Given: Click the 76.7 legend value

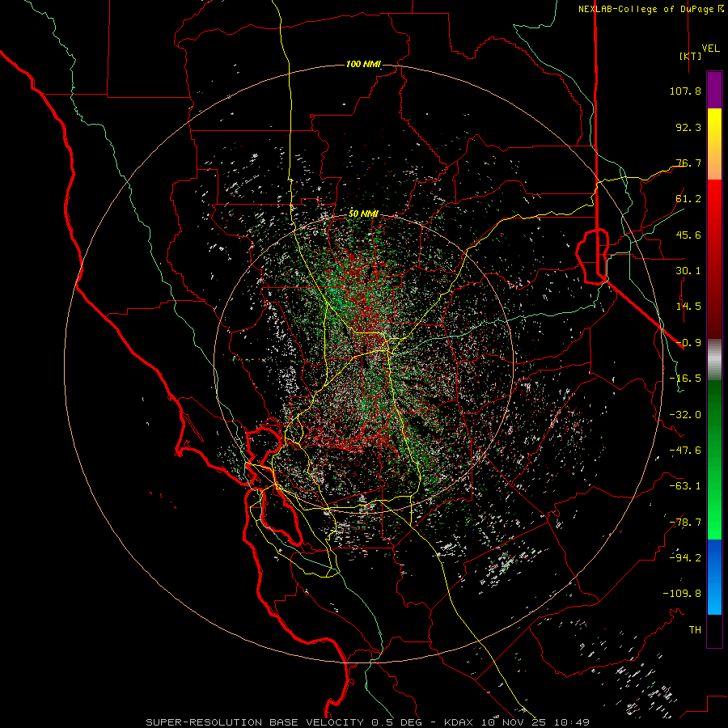Looking at the screenshot, I should click(x=688, y=163).
